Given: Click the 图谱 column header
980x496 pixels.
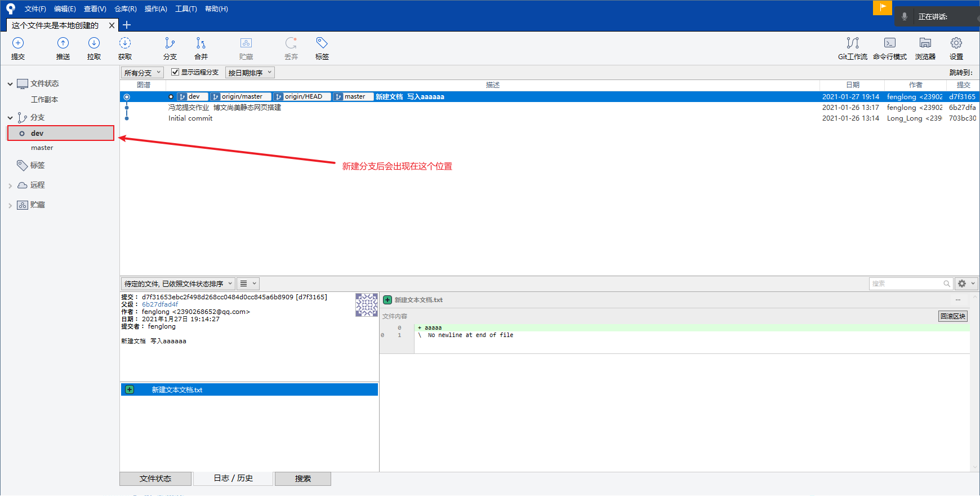Looking at the screenshot, I should pos(144,85).
